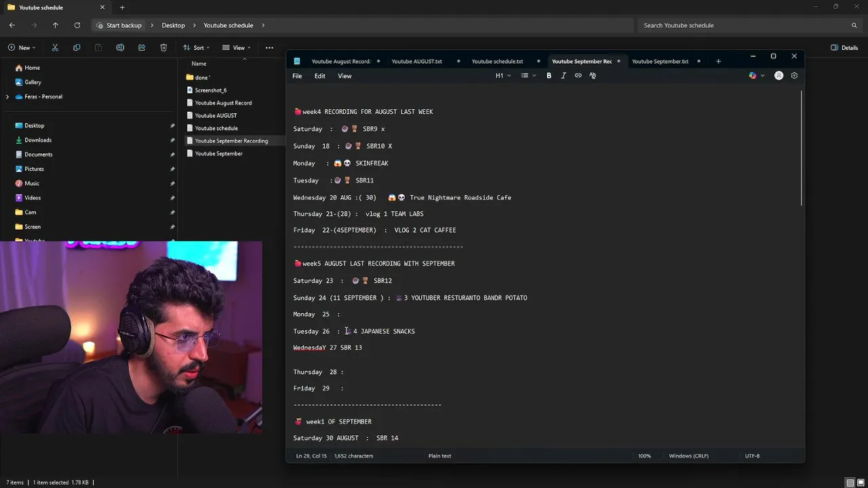
Task: Click the clear formatting icon in Notepad
Action: point(593,76)
